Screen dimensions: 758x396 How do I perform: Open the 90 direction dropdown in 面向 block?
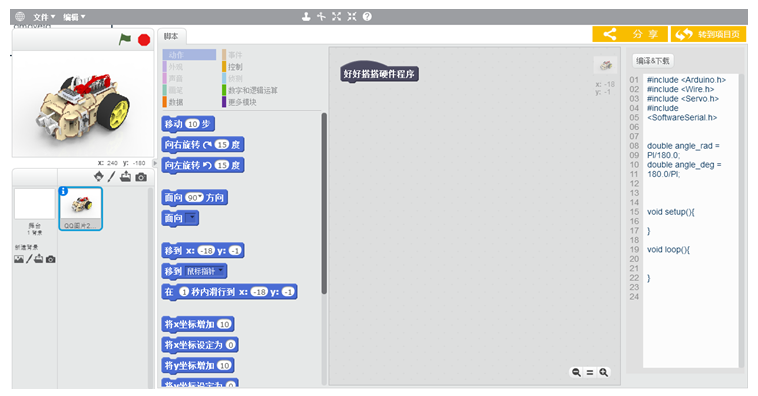coord(201,197)
